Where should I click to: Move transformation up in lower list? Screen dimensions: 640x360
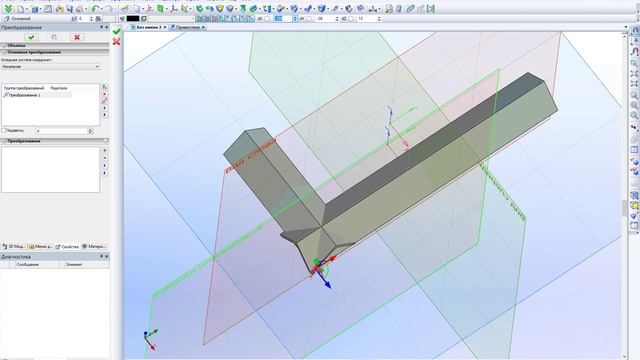click(x=105, y=166)
